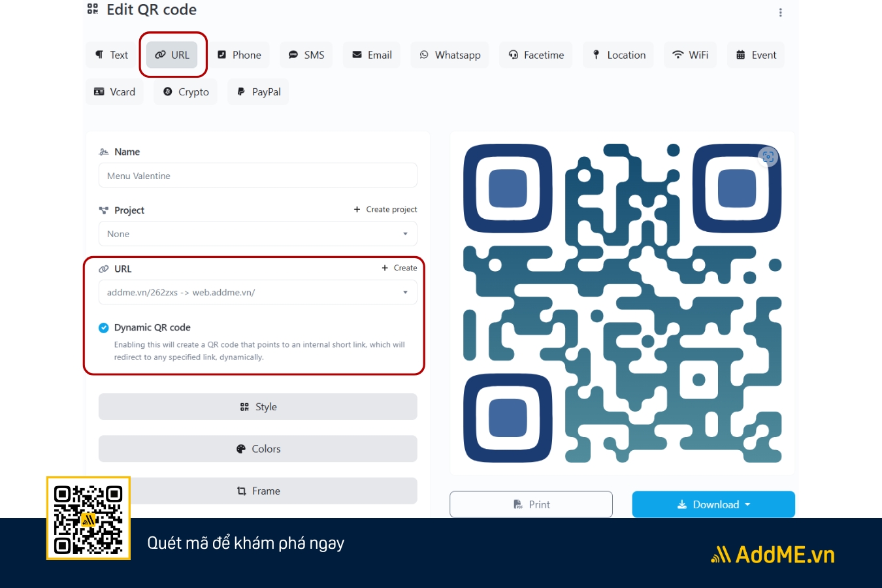Open the Download dropdown button
This screenshot has width=882, height=588.
click(713, 504)
